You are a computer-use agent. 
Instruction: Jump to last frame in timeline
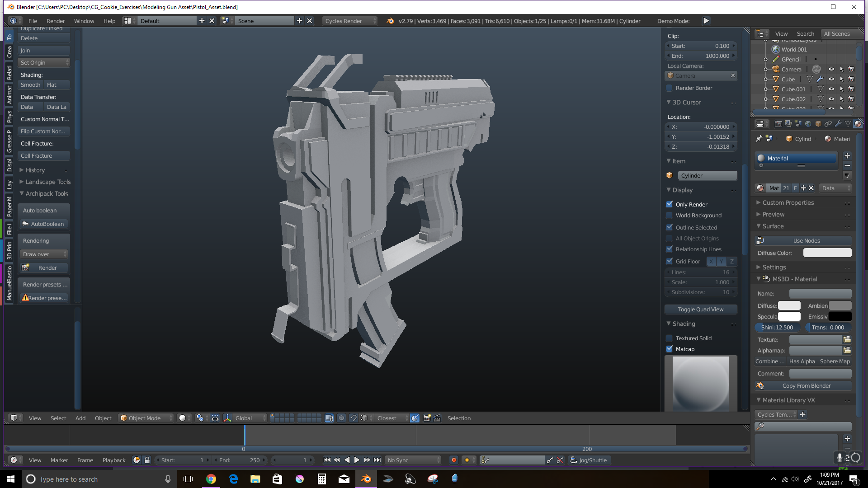pos(377,460)
